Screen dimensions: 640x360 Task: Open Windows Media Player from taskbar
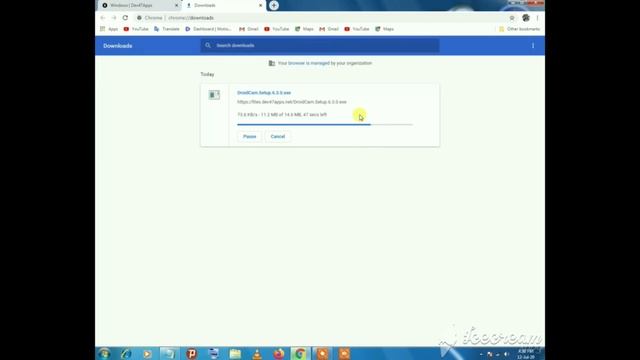[x=147, y=353]
